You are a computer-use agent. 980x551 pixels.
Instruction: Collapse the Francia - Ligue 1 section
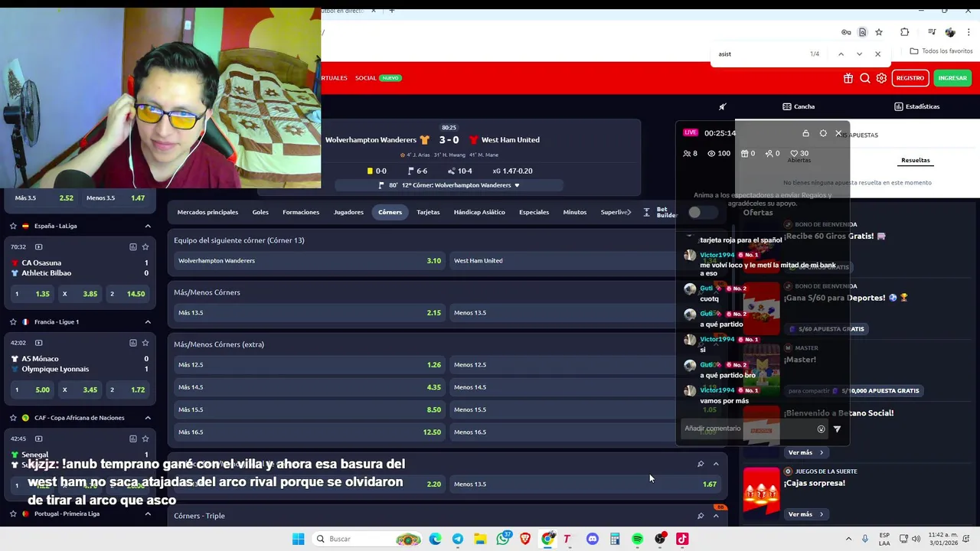click(x=148, y=321)
